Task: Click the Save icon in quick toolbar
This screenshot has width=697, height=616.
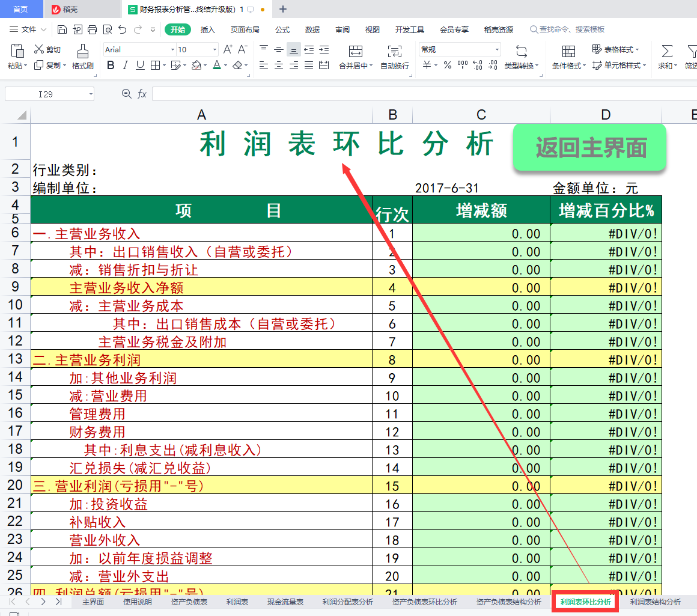Action: click(62, 29)
